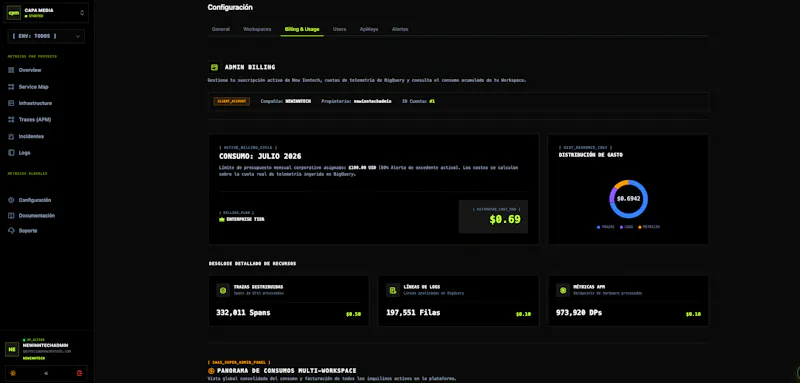
Task: Click the Incidentes sidebar icon
Action: (x=11, y=136)
